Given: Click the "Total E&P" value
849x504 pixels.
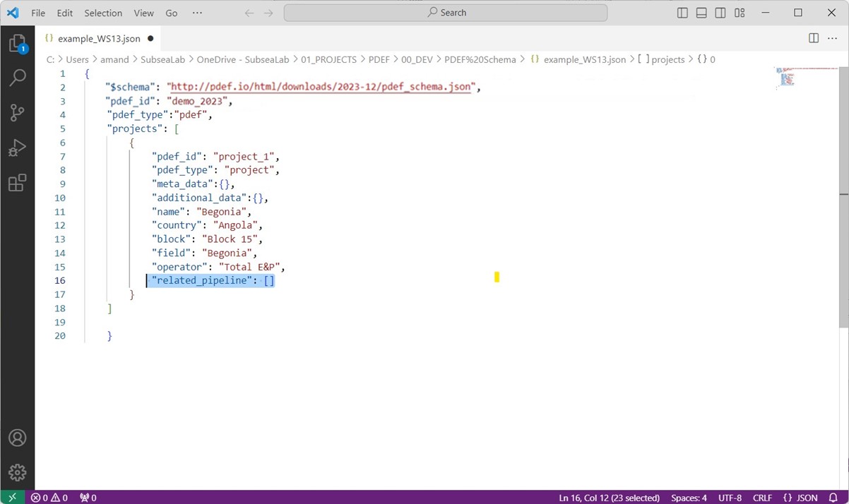Looking at the screenshot, I should click(x=251, y=267).
